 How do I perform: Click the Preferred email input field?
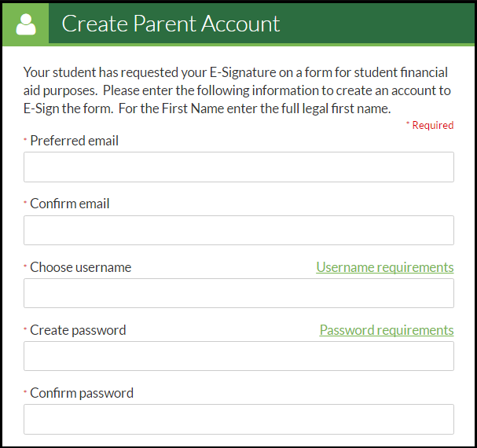click(x=238, y=167)
